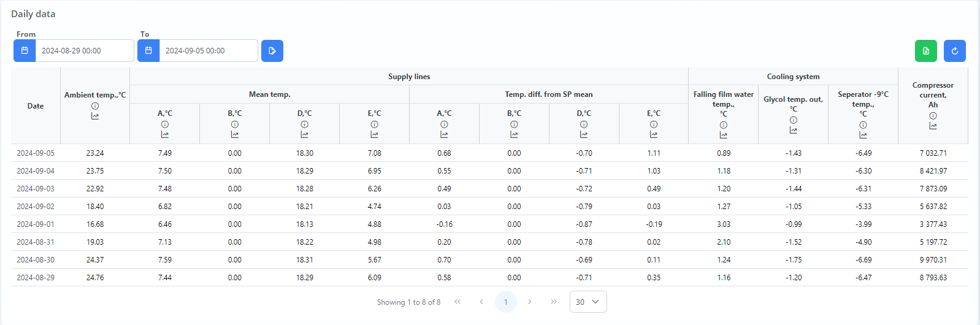Show info icon for Compressor current
Viewport: 980px width, 325px height.
tap(933, 116)
